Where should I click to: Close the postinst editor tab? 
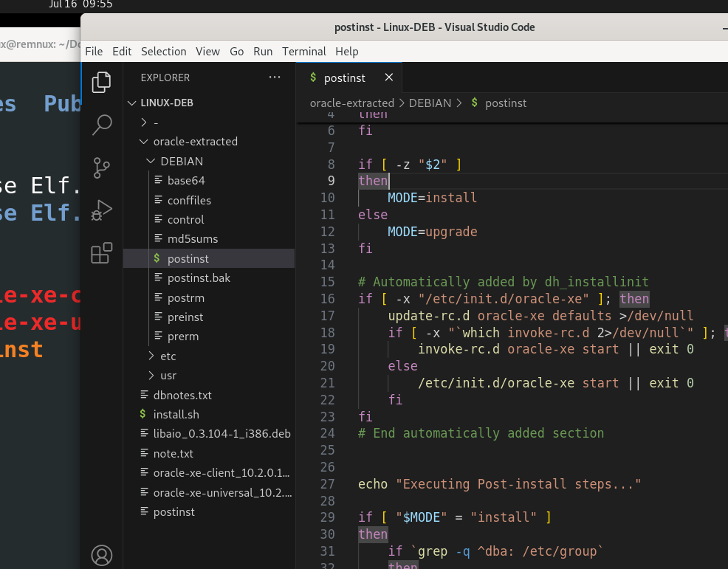pos(388,77)
